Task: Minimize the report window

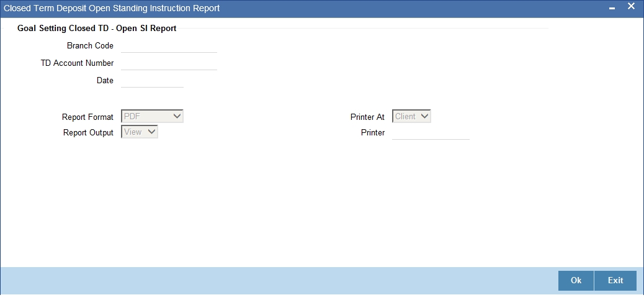Action: click(x=612, y=8)
